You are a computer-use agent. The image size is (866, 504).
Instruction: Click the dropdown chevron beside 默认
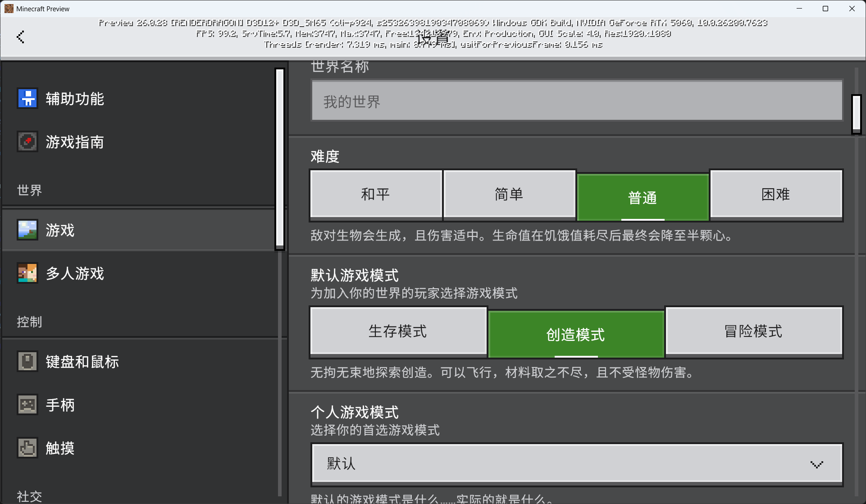pos(816,464)
